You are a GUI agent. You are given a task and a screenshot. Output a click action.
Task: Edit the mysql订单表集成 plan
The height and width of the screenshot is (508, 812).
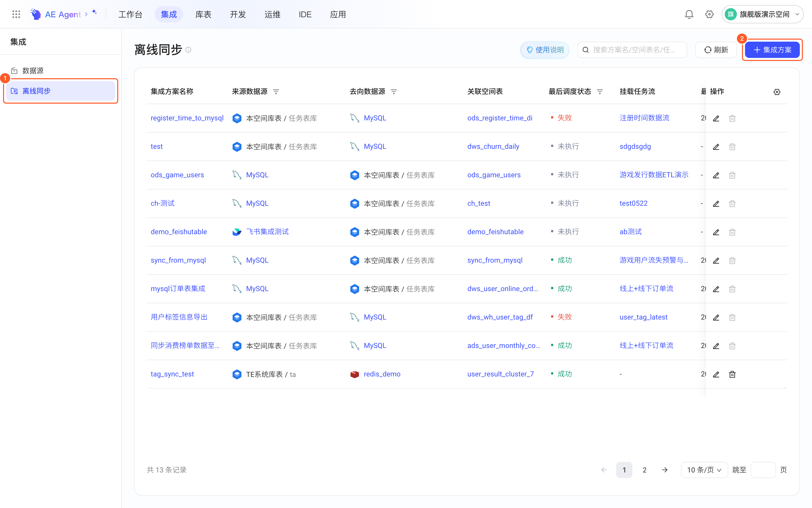coord(716,289)
